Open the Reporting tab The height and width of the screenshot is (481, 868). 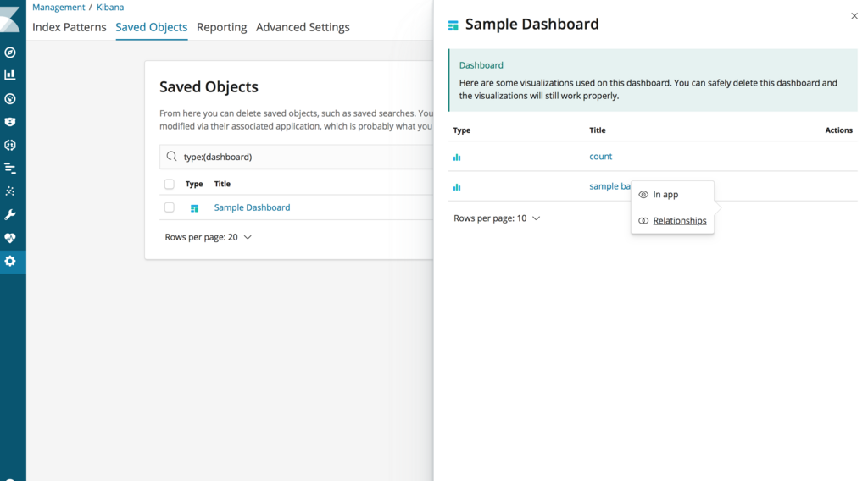pos(221,27)
